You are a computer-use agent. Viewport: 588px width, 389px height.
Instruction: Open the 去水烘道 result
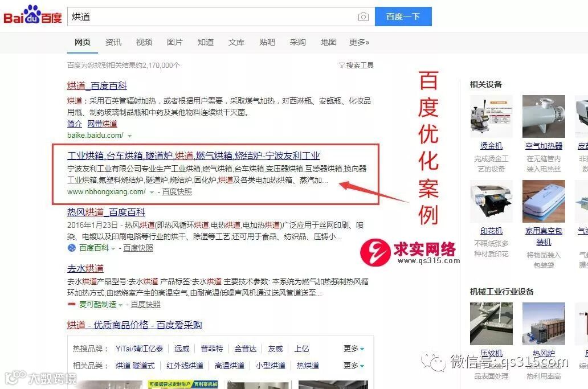(85, 268)
